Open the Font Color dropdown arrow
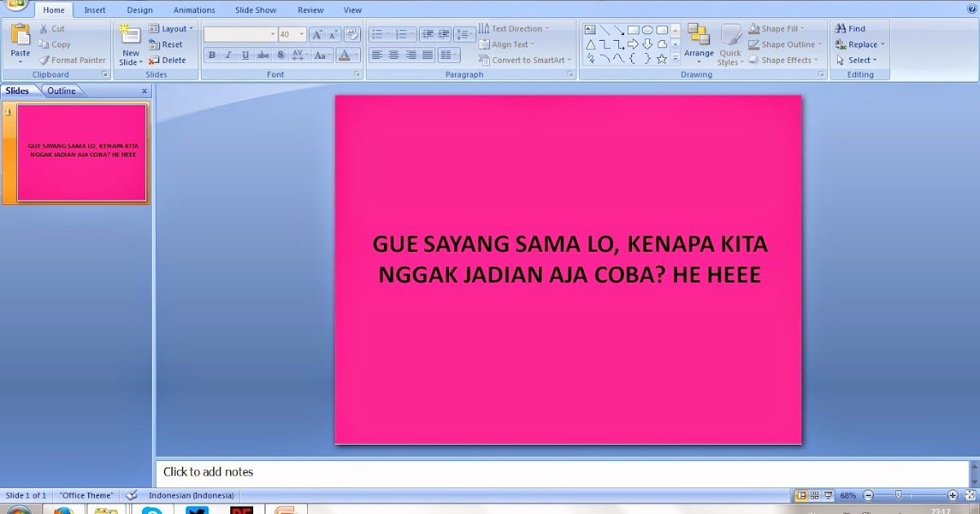The width and height of the screenshot is (980, 514). click(354, 55)
